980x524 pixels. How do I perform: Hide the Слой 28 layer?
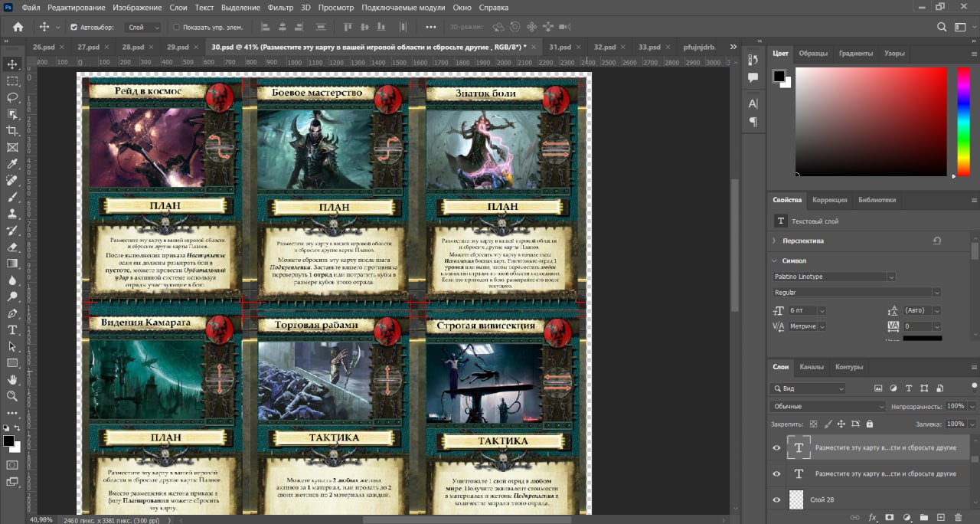click(777, 499)
